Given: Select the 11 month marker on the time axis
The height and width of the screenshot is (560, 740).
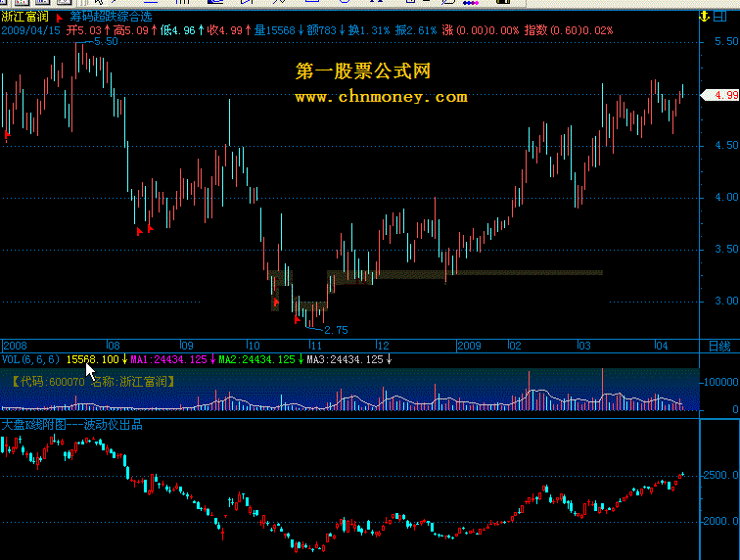Looking at the screenshot, I should pyautogui.click(x=316, y=346).
